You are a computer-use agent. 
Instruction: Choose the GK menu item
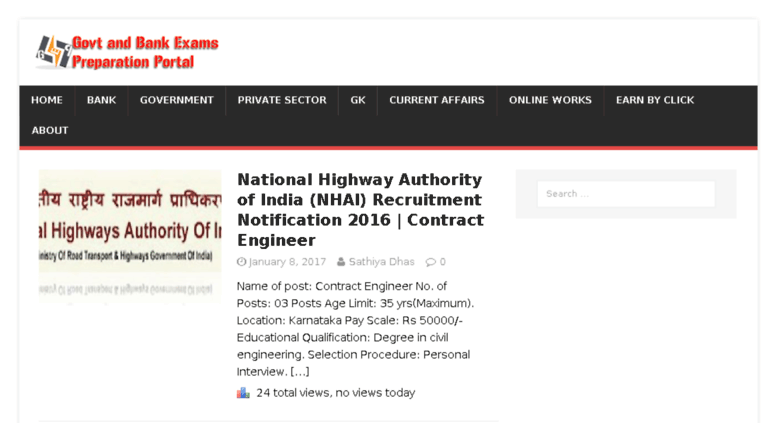coord(358,101)
